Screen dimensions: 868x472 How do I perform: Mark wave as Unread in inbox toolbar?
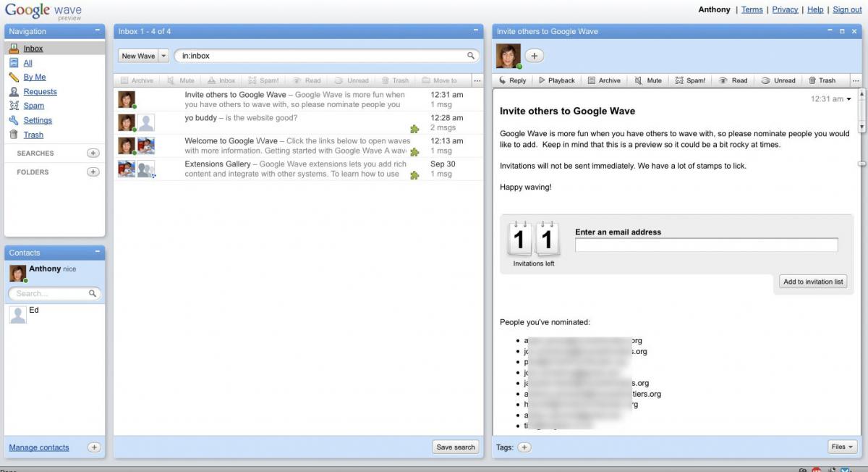point(352,80)
